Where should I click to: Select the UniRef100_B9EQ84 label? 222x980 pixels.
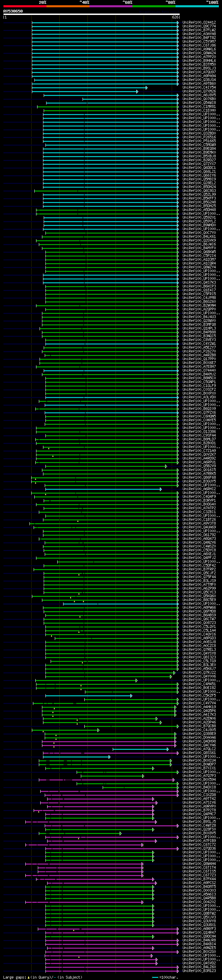click(x=199, y=148)
